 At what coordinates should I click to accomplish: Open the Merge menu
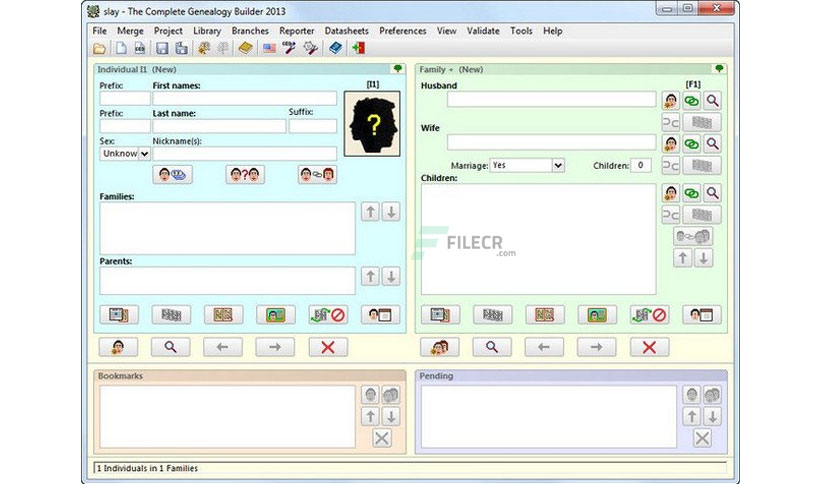coord(130,31)
